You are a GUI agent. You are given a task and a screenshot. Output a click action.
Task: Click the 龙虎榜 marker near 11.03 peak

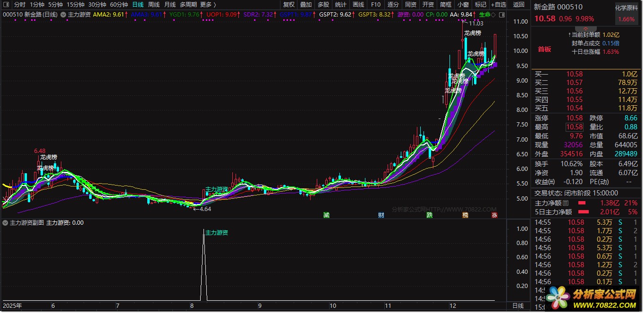pyautogui.click(x=473, y=33)
